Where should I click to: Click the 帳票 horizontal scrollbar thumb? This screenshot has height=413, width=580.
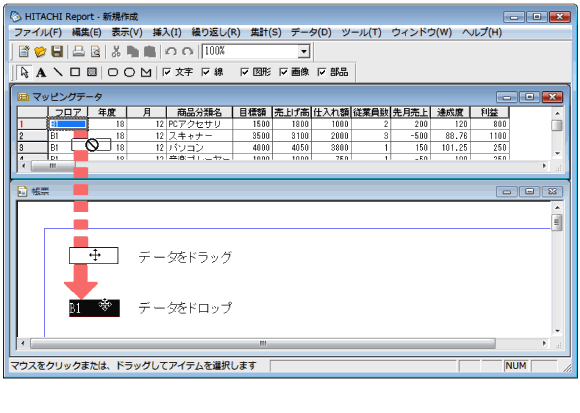coord(263,343)
